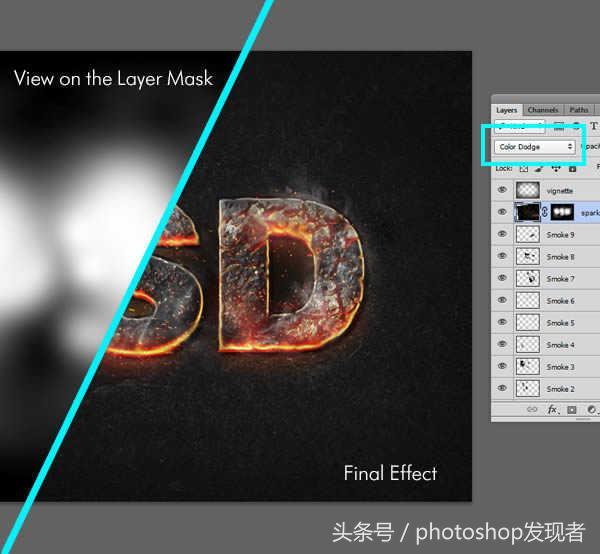
Task: Click the vignette layer name
Action: coord(559,191)
